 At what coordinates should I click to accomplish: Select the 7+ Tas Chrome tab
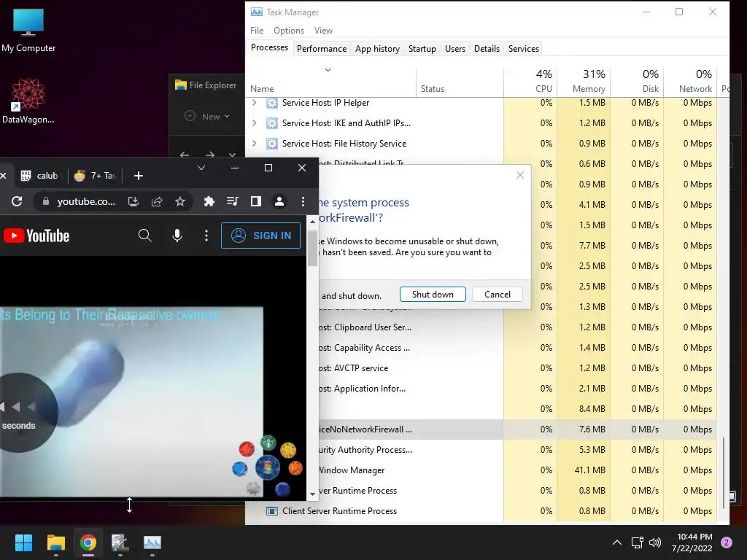pyautogui.click(x=95, y=176)
